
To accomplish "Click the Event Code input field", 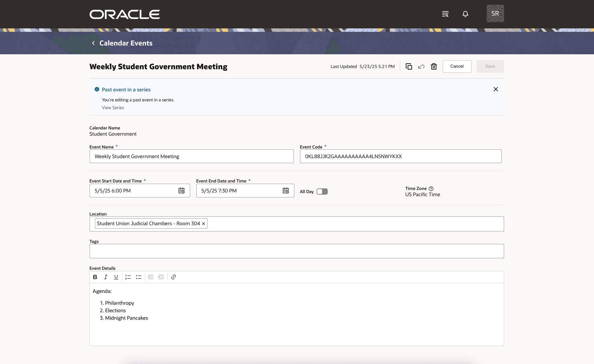I will pos(400,156).
